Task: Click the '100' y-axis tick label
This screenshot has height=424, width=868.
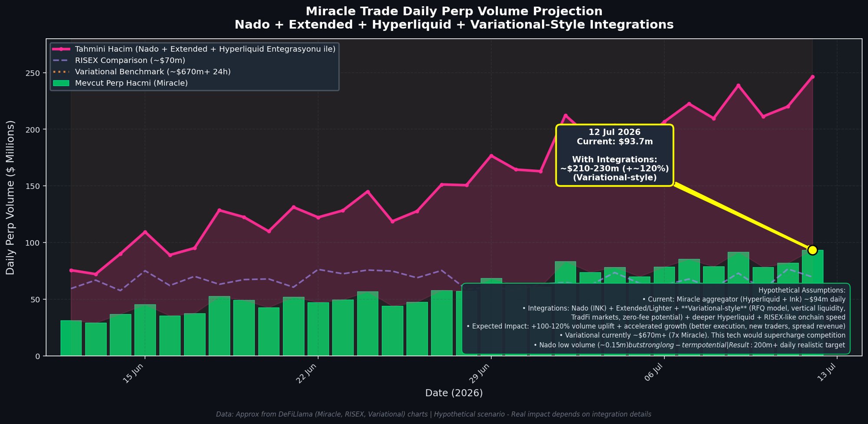Action: (x=33, y=243)
